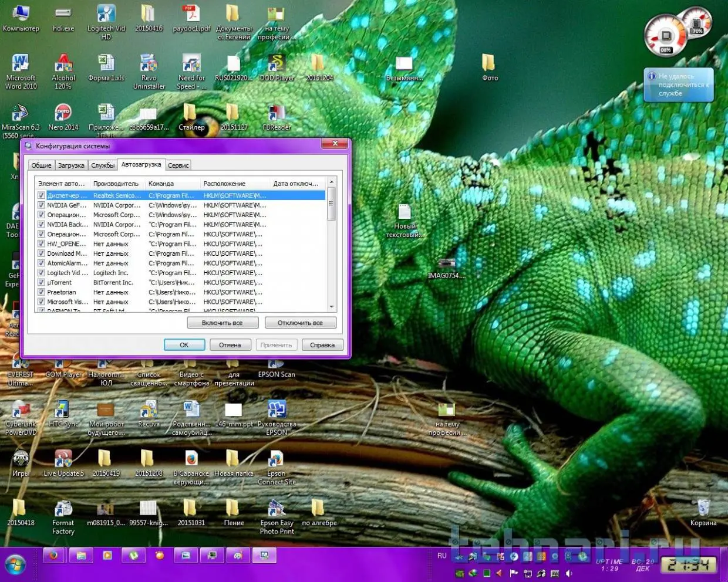Screen dimensions: 728x582
Task: Select the Recuva desktop shortcut
Action: coord(149,411)
